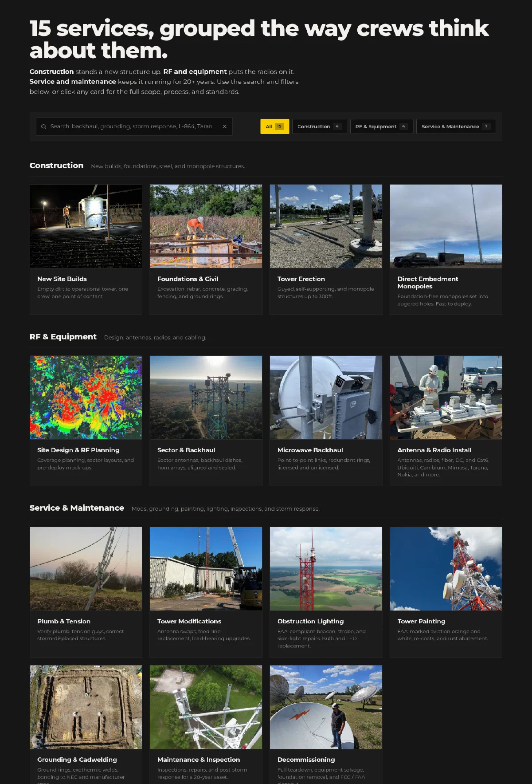The height and width of the screenshot is (784, 532).
Task: Click 'Point-to-point links, redundant rings' description
Action: pos(324,464)
